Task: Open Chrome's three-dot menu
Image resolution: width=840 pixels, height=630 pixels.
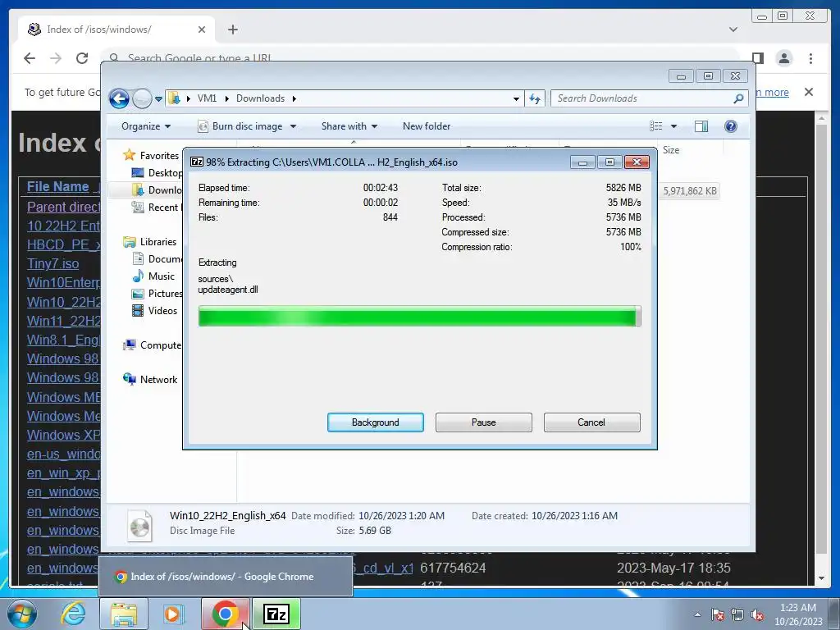Action: coord(811,58)
